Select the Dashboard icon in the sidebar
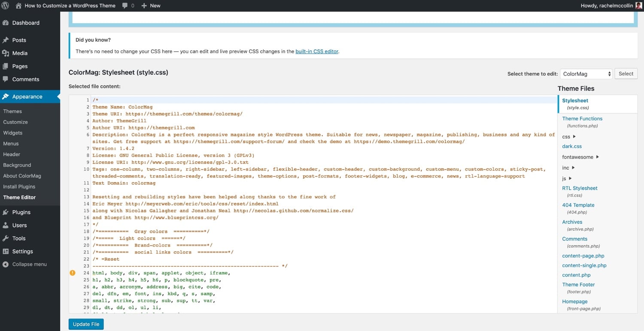 point(6,23)
